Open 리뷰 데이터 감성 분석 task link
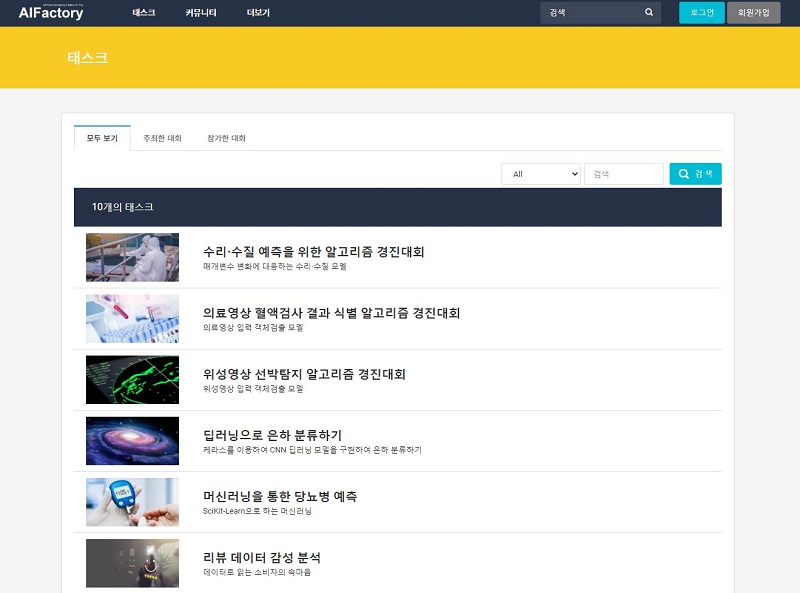The height and width of the screenshot is (593, 800). tap(261, 557)
